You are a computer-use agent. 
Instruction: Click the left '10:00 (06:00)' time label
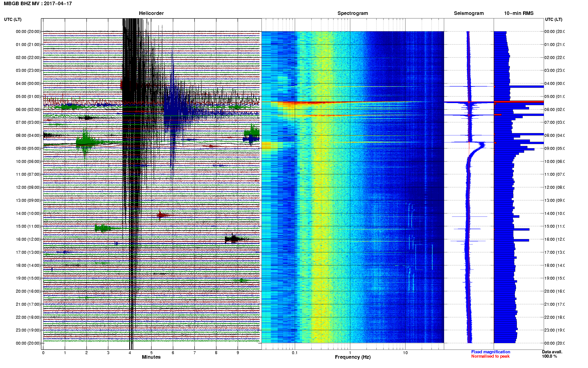point(28,161)
